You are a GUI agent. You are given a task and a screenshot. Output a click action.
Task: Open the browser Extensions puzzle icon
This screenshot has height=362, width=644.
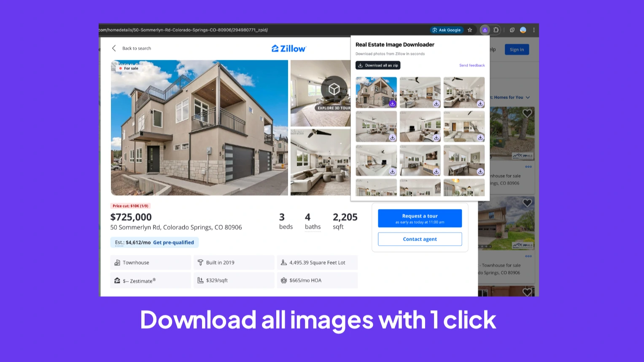pyautogui.click(x=496, y=30)
